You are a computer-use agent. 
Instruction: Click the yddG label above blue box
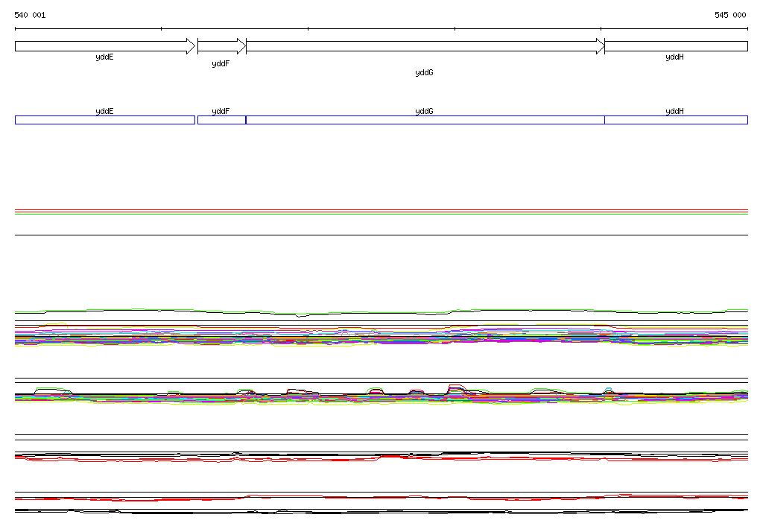[424, 111]
